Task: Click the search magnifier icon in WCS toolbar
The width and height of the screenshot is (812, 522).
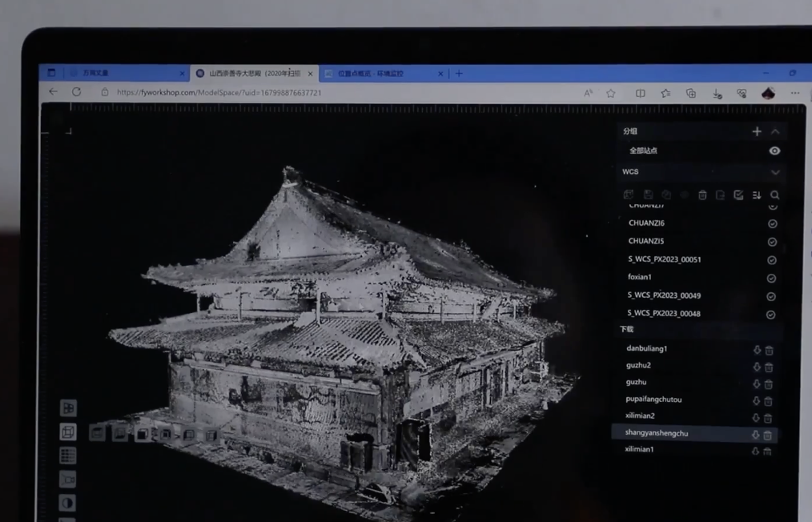Action: click(774, 195)
